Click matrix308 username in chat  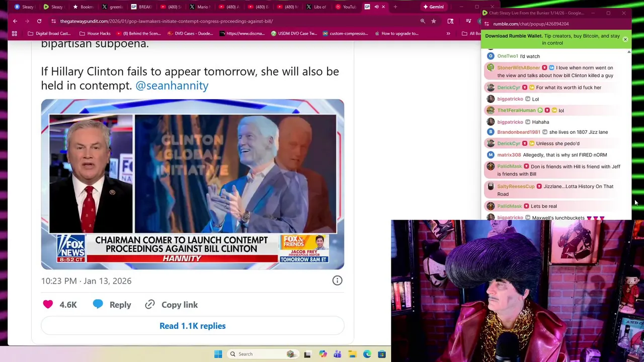pos(509,155)
